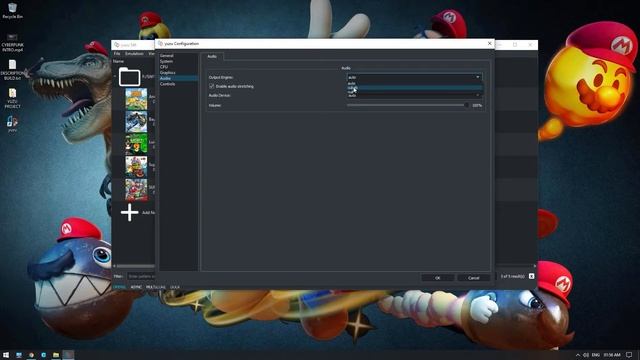Image resolution: width=640 pixels, height=360 pixels.
Task: Click the folder icon in yuzu game list
Action: click(129, 77)
